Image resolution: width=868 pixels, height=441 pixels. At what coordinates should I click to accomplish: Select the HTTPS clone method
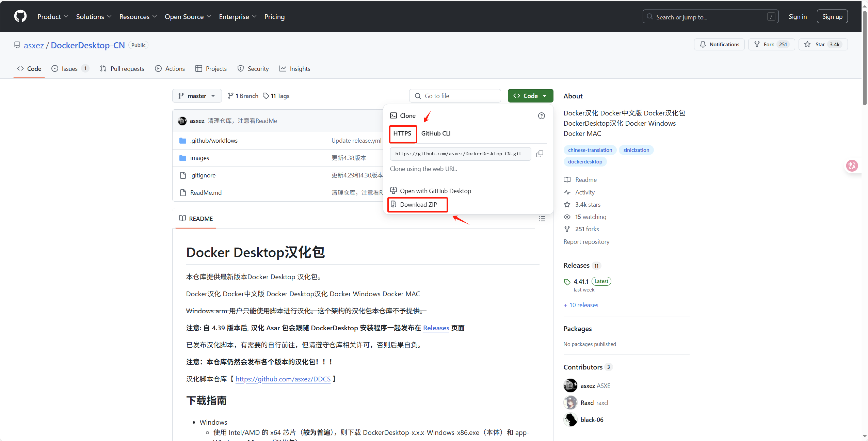click(402, 133)
